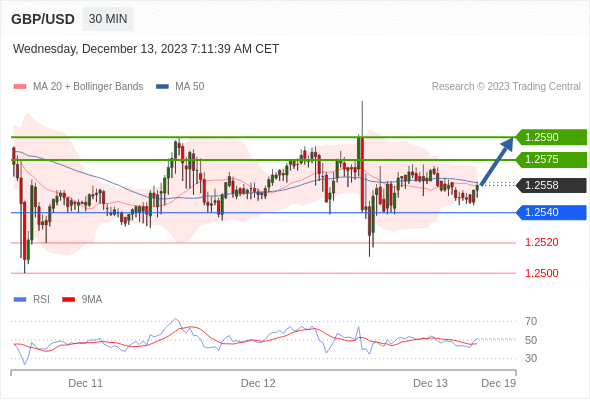The width and height of the screenshot is (590, 400).
Task: Click the red 1.2500 support label
Action: tap(541, 273)
